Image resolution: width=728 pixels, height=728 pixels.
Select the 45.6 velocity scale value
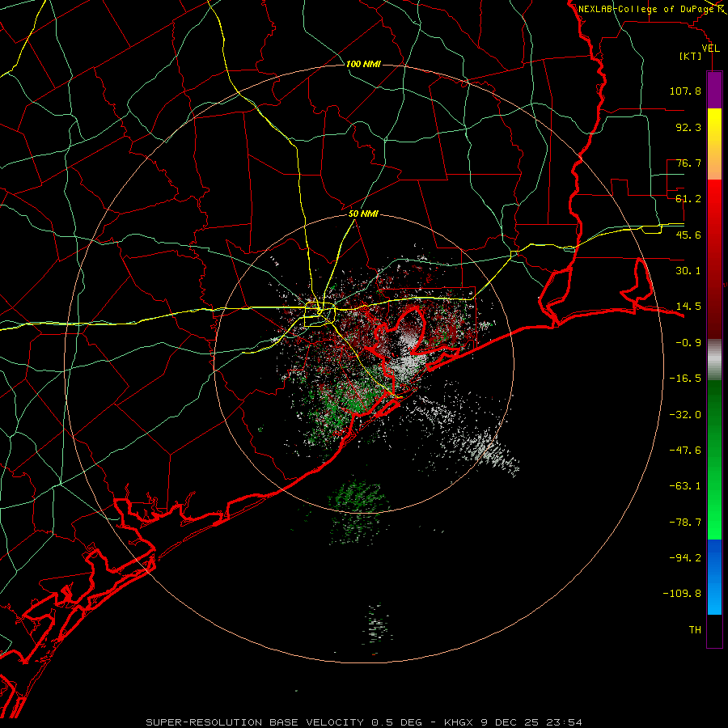point(688,235)
